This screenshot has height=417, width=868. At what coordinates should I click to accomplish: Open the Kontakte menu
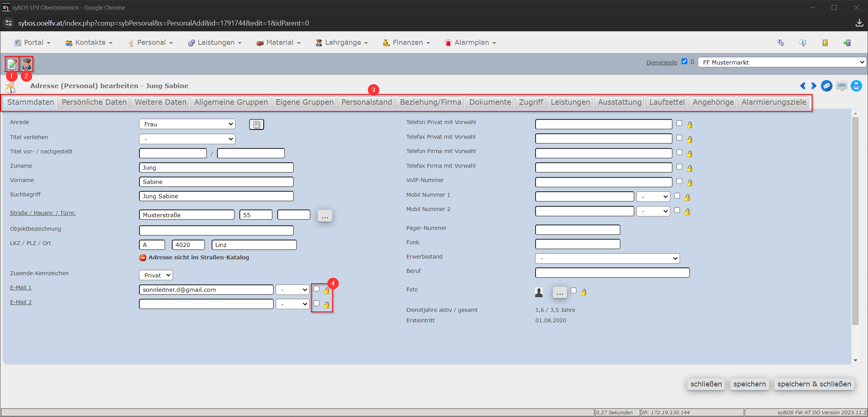point(89,43)
